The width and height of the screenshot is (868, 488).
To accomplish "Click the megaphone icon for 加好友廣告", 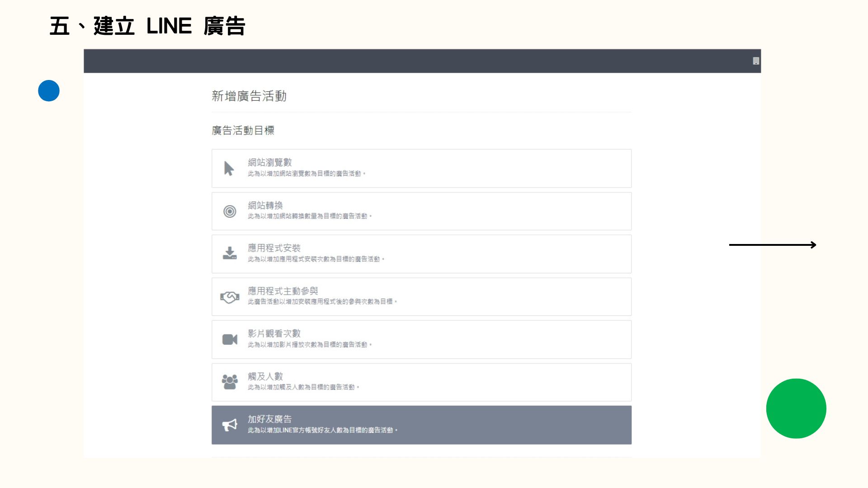I will [230, 425].
